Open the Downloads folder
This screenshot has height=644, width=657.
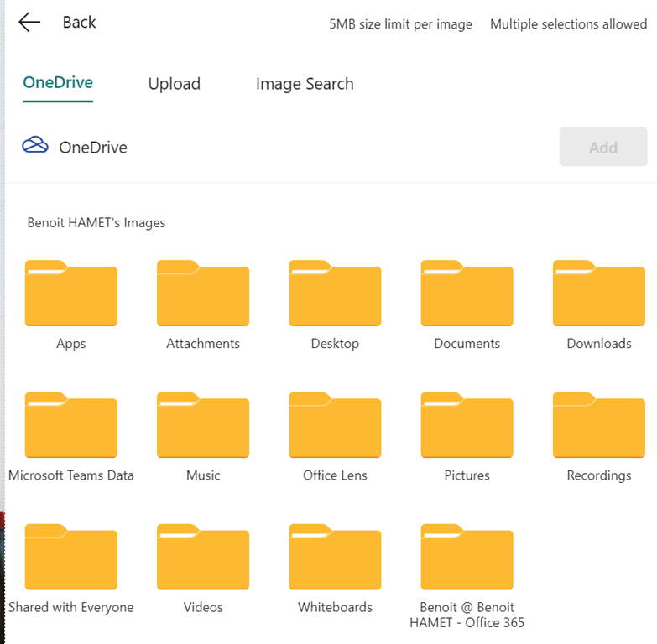tap(598, 293)
